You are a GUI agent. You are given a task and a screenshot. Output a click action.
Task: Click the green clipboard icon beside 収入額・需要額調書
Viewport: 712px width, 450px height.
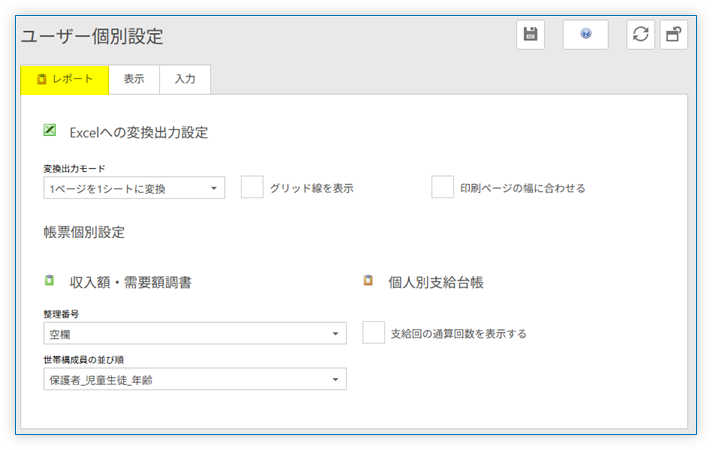(49, 281)
